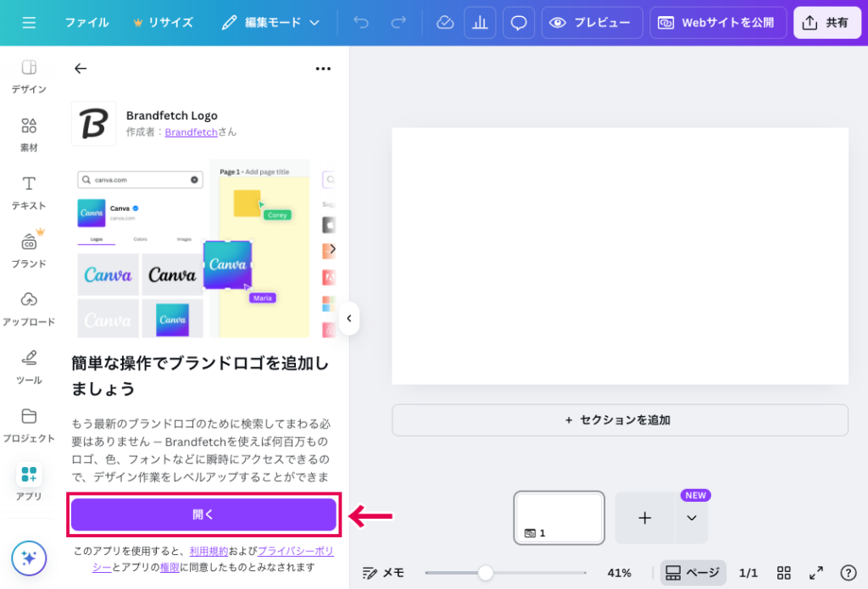Enter fullscreen with the expand arrows icon
This screenshot has width=868, height=589.
coord(816,572)
